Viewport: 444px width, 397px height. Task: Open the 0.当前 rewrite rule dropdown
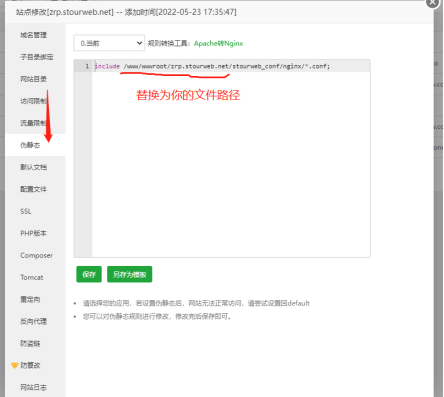pyautogui.click(x=109, y=43)
